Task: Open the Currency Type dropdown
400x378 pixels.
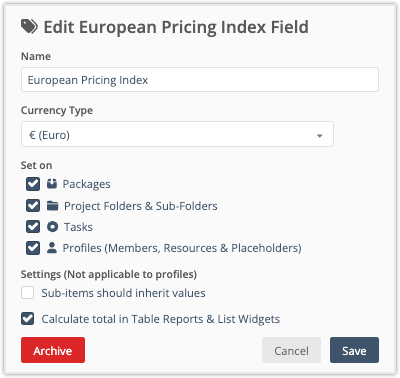Action: (x=177, y=134)
